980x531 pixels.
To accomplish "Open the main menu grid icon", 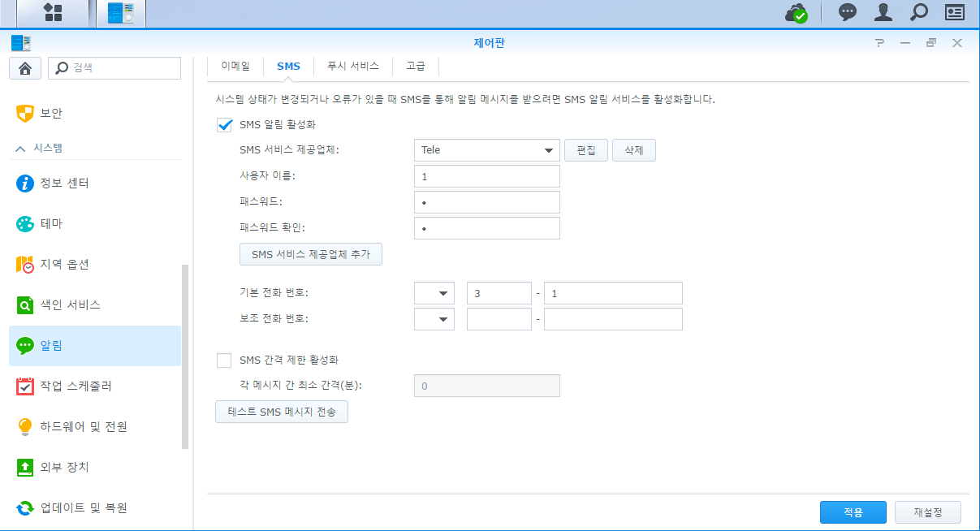I will (x=53, y=12).
